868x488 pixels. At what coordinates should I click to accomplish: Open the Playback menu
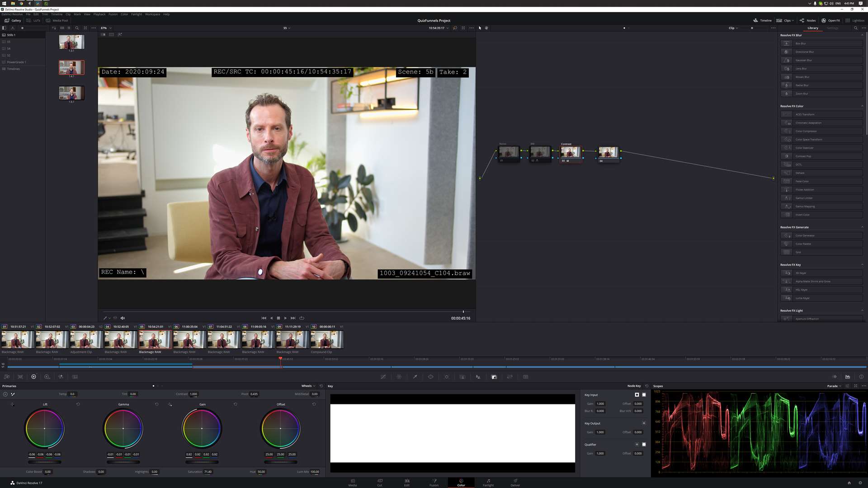99,14
